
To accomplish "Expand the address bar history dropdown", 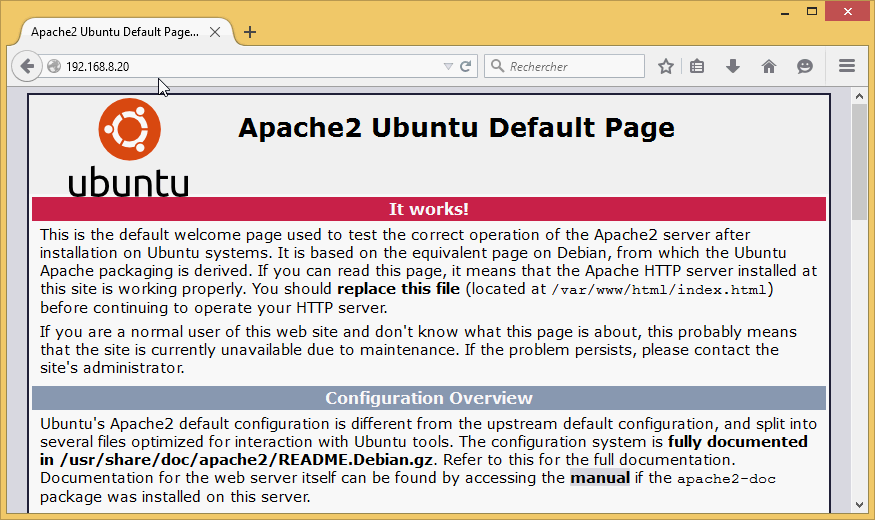I will point(448,67).
